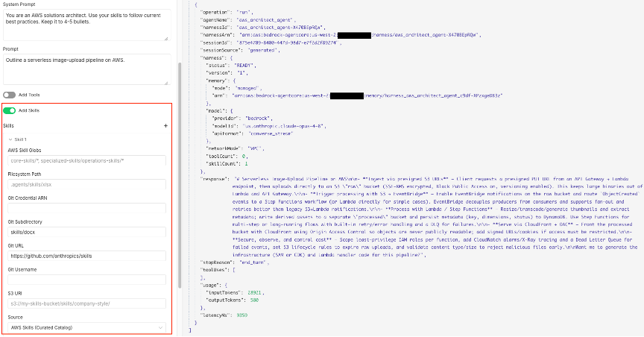Viewport: 644px width, 337px height.
Task: Click the "agentName" value in JSON
Action: pyautogui.click(x=265, y=19)
